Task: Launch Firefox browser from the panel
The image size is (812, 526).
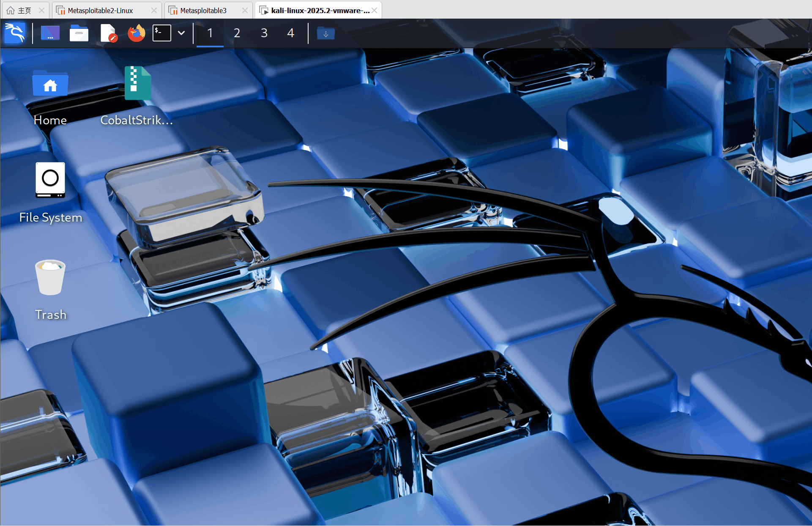Action: click(x=136, y=33)
